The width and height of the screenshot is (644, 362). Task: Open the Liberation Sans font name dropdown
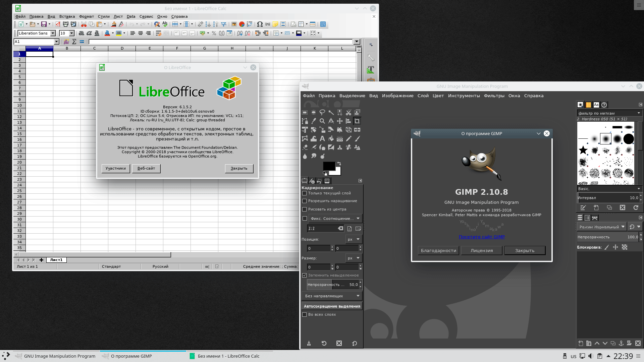(x=53, y=33)
